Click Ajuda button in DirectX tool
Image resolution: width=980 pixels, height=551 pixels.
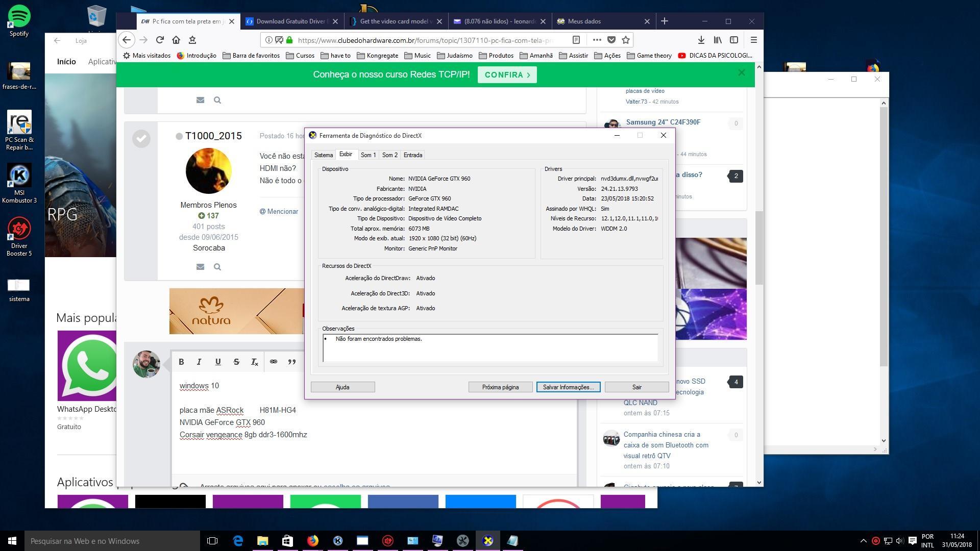click(x=342, y=387)
